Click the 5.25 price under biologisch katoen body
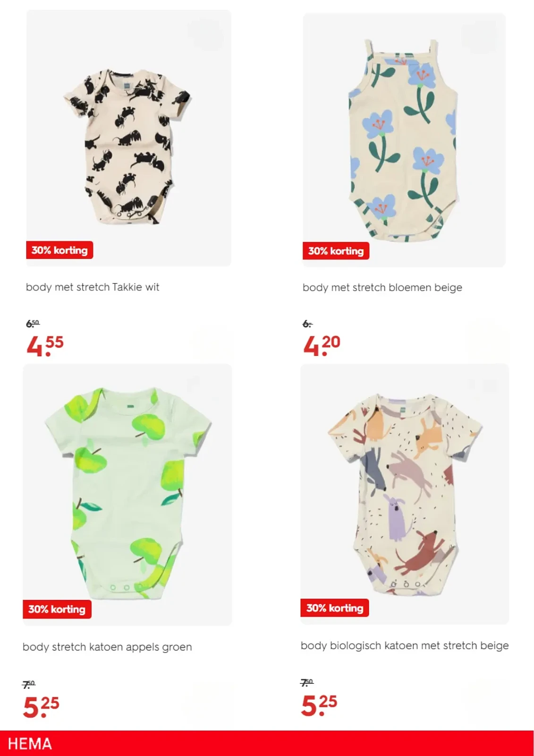534x756 pixels. pos(319,705)
